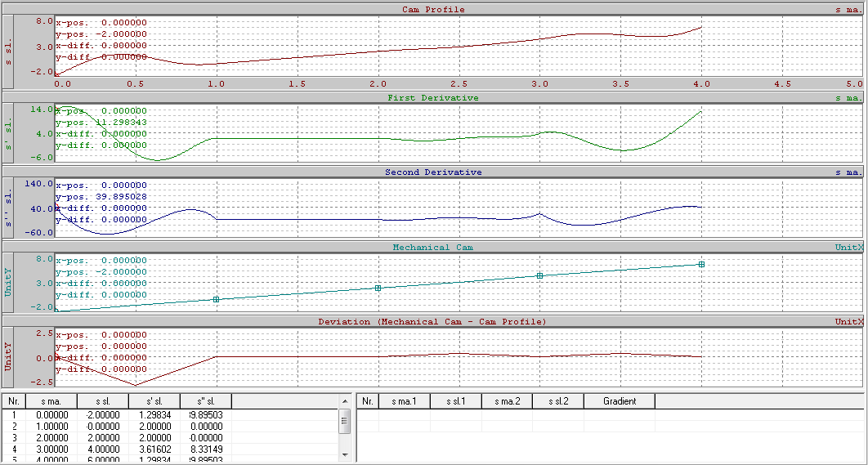The image size is (868, 465).
Task: Click the 'Nr.' header next to s ma.1
Action: (x=368, y=401)
